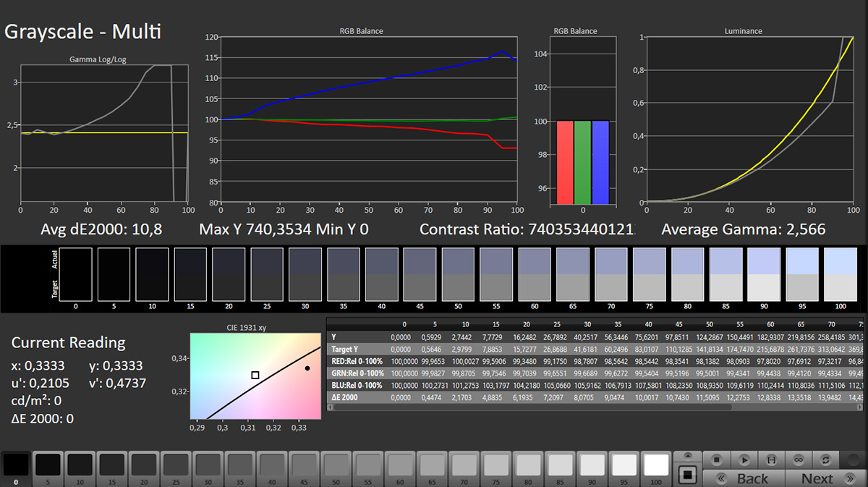Viewport: 868px width, 487px height.
Task: Select the 65 grayscale level swatch in bottom strip
Action: point(431,468)
